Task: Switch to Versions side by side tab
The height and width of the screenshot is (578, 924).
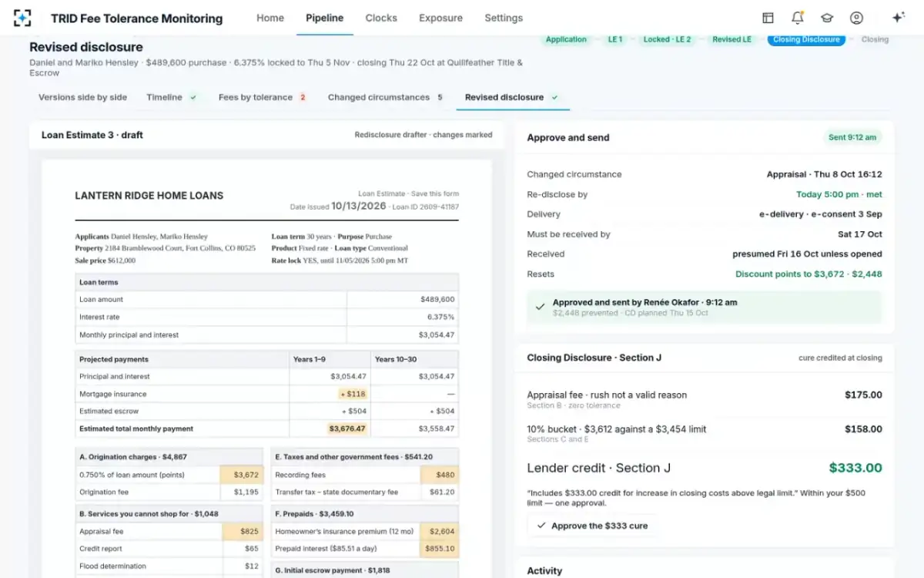Action: [x=82, y=98]
